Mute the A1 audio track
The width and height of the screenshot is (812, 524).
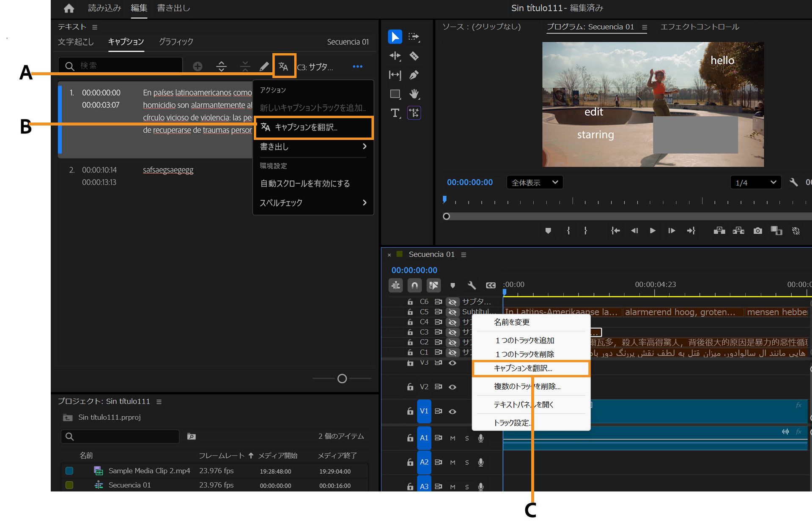[x=453, y=438]
